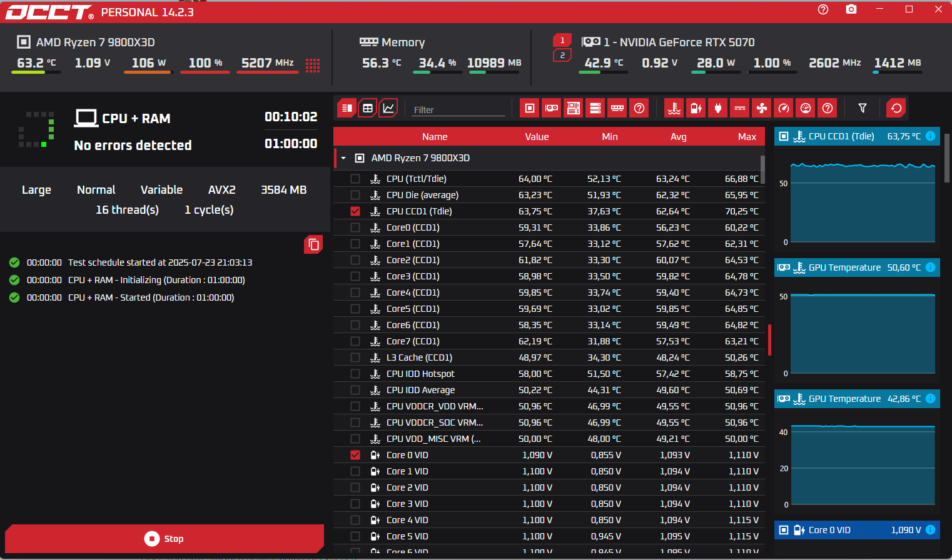Click the Filter text field
This screenshot has height=560, width=952.
click(x=458, y=109)
